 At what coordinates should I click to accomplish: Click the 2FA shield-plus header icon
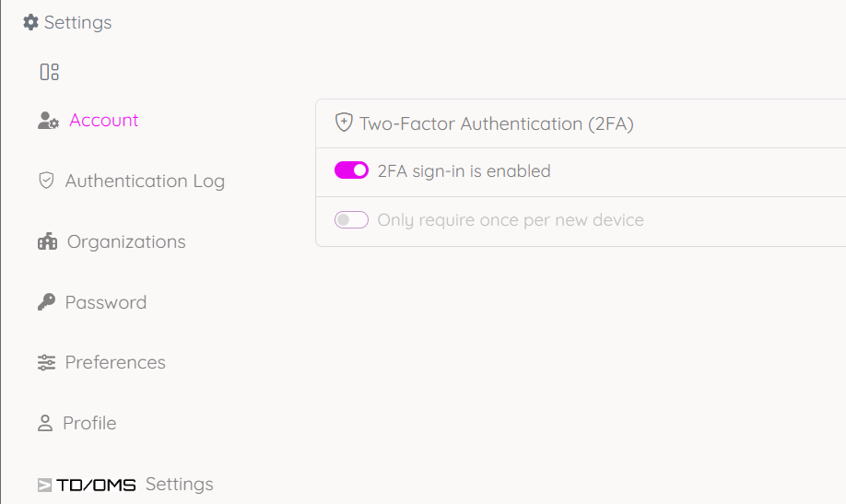[344, 123]
